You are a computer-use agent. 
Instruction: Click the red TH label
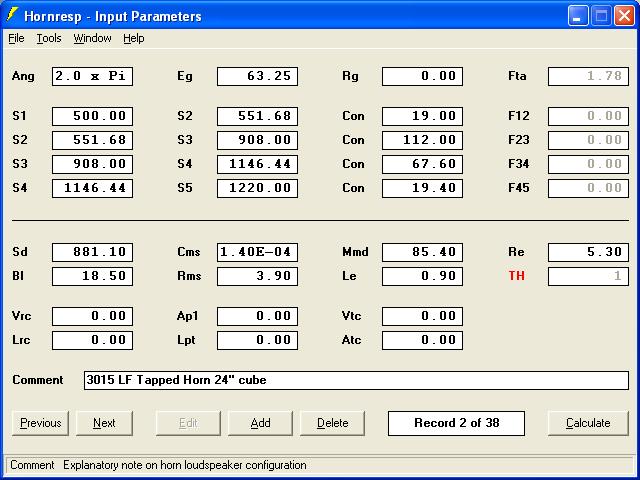pos(516,276)
